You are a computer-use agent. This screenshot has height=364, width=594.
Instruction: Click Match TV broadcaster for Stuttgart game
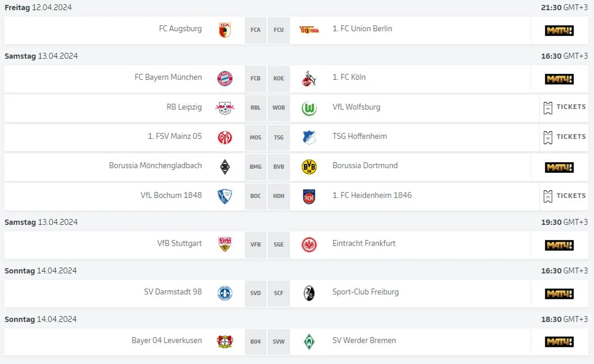pos(559,245)
